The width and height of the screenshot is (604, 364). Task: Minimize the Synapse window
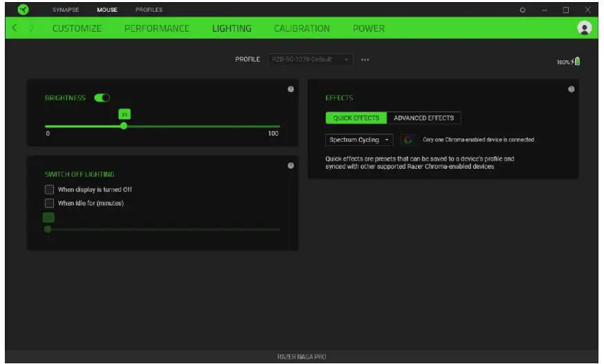click(544, 10)
